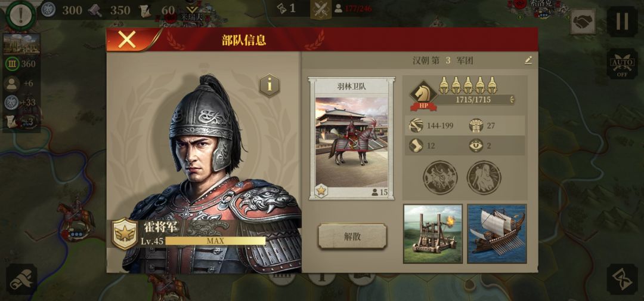This screenshot has height=301, width=644.
Task: Expand the HP 1715/1715 bar arrow
Action: (x=512, y=100)
